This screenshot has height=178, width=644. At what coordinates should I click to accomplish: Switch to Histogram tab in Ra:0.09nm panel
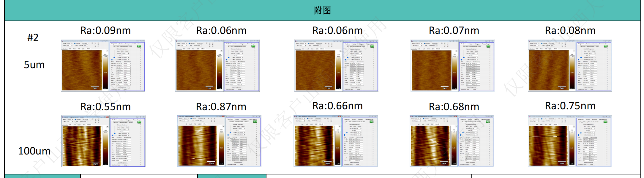click(128, 44)
